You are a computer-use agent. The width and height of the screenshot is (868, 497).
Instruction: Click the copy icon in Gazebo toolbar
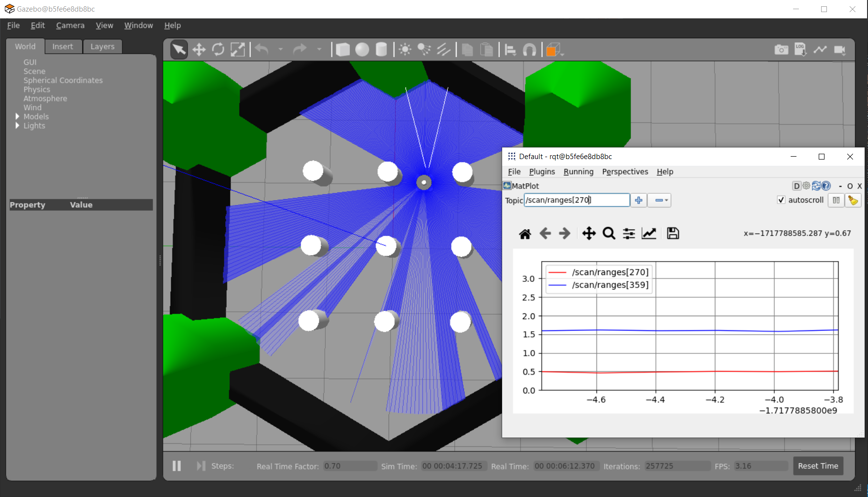[x=467, y=49]
